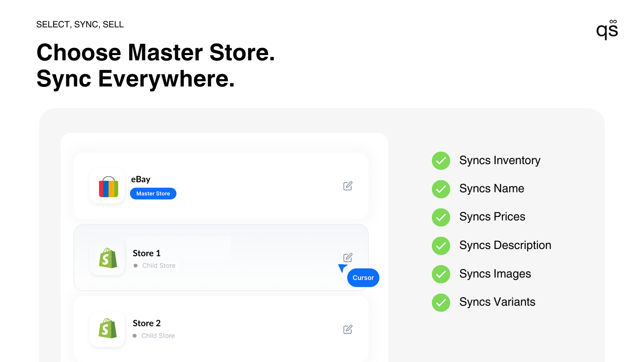Toggle the Syncs Inventory checkmark
644x362 pixels.
coord(441,160)
